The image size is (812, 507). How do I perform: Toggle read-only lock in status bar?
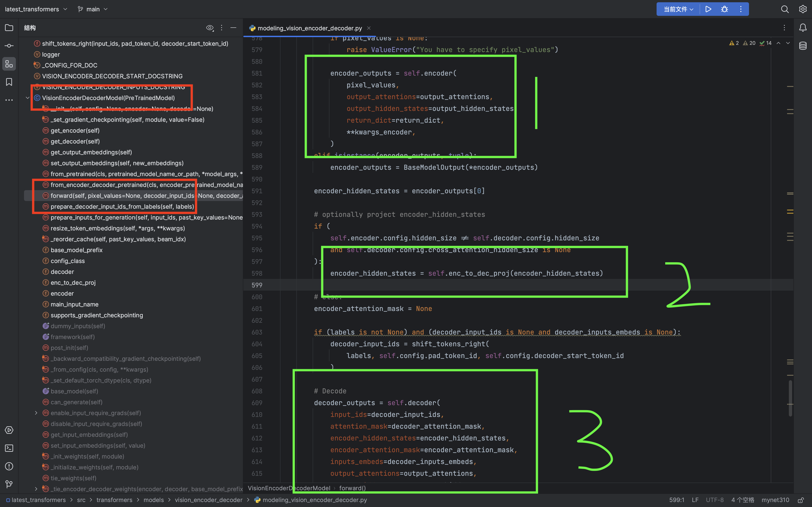click(801, 500)
